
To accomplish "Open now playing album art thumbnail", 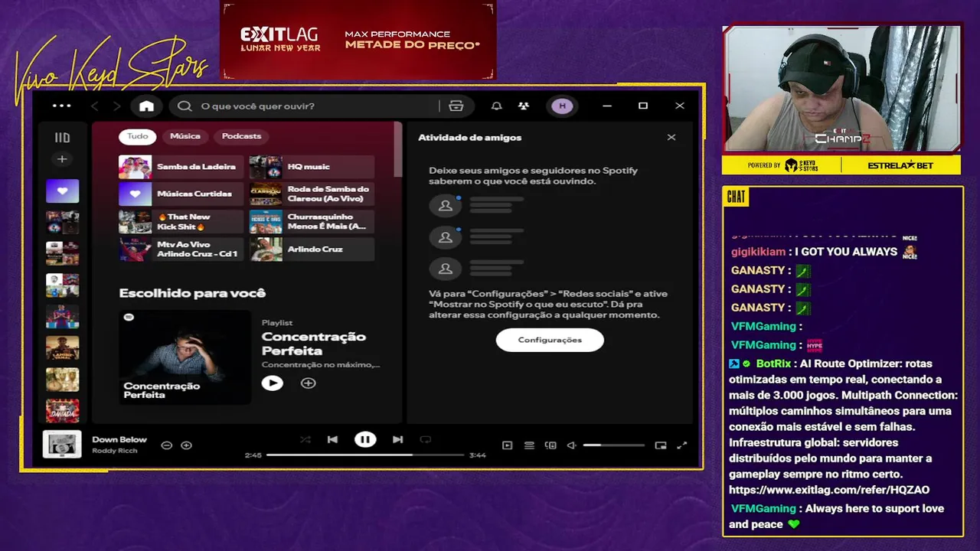I will point(62,444).
